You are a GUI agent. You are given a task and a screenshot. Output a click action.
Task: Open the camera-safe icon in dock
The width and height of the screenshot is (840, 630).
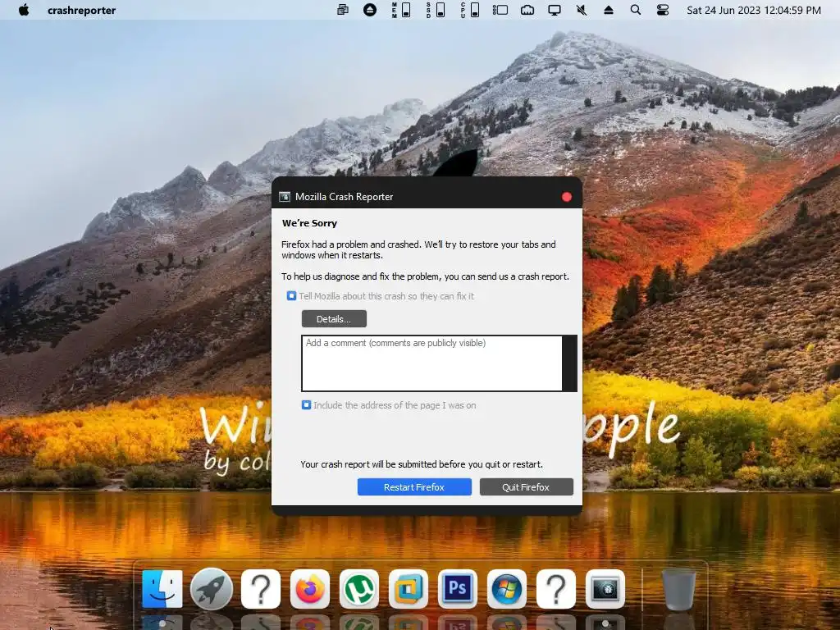[x=605, y=589]
